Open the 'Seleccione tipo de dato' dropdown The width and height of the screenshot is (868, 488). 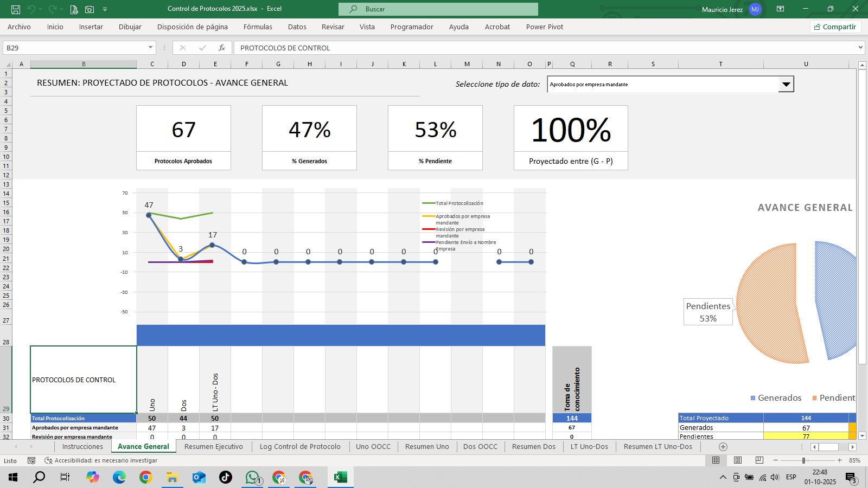tap(786, 85)
